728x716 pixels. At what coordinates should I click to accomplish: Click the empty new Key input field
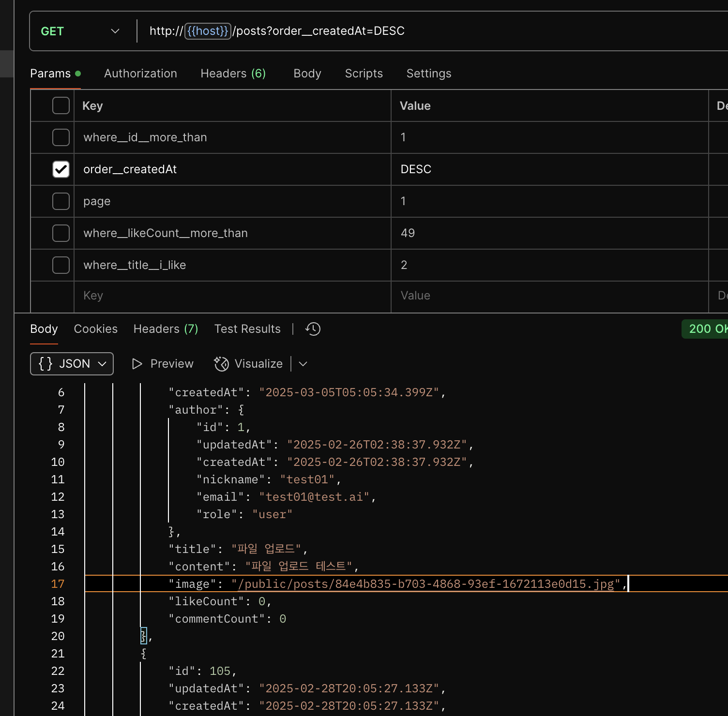point(232,296)
